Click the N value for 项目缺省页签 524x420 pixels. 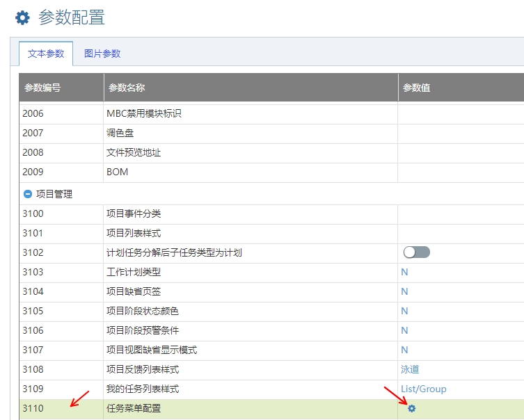tap(404, 291)
